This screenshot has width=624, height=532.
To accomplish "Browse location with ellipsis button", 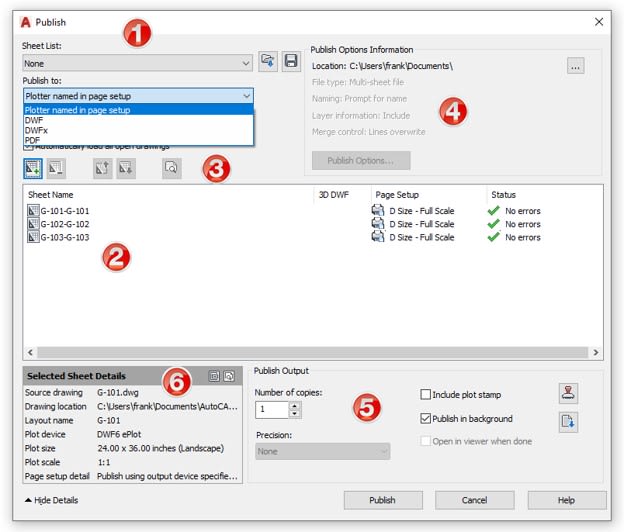I will 575,66.
